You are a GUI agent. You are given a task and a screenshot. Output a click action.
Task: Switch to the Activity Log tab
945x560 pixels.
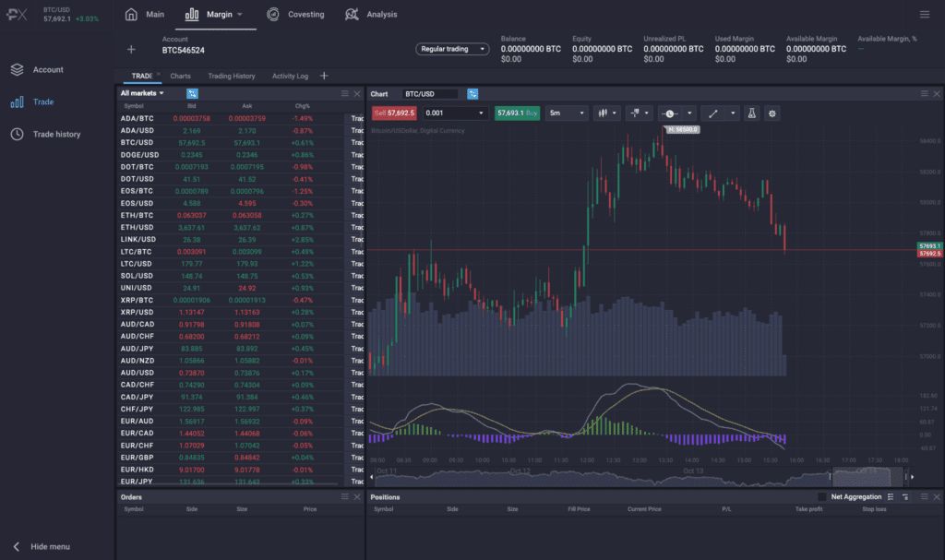coord(290,76)
